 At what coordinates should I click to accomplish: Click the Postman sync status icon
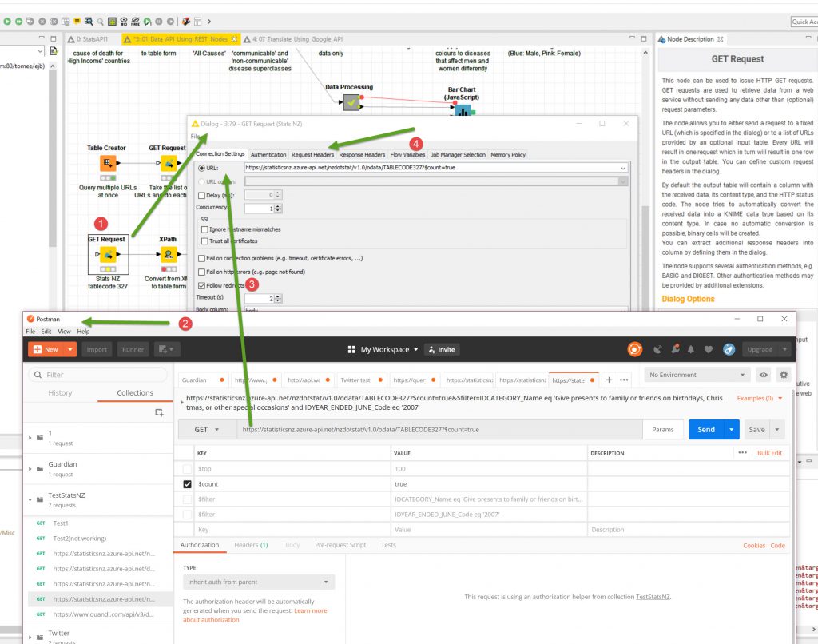(635, 349)
